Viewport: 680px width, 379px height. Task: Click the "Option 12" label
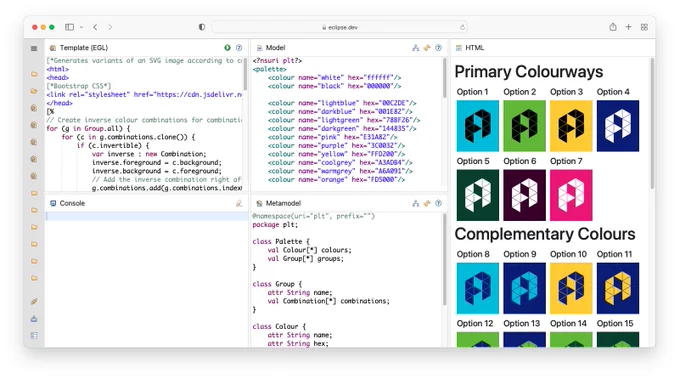[x=475, y=323]
